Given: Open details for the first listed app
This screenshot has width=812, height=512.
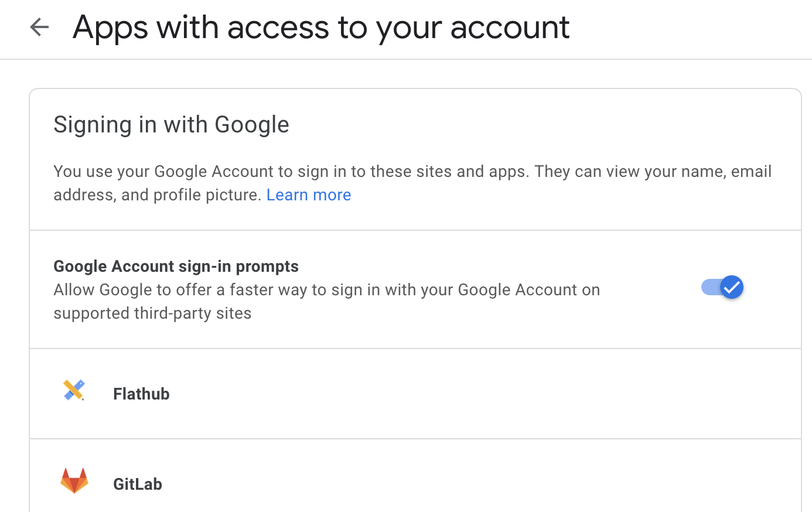Looking at the screenshot, I should (x=410, y=394).
